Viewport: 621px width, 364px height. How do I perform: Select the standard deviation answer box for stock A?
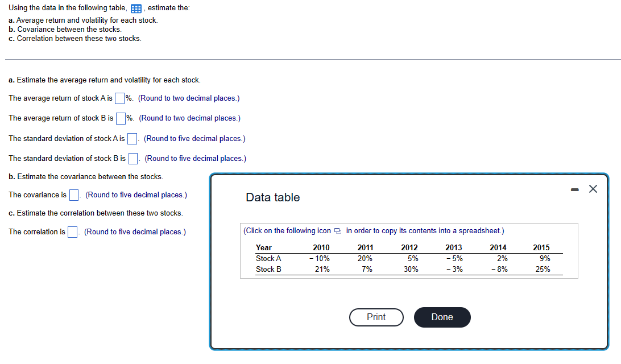(x=131, y=138)
